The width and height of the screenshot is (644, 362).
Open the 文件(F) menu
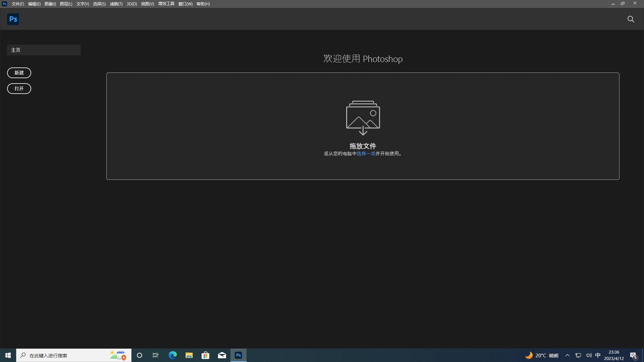pos(18,4)
